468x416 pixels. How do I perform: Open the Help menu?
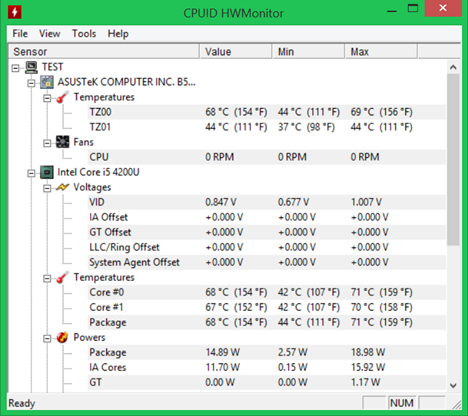pos(118,34)
